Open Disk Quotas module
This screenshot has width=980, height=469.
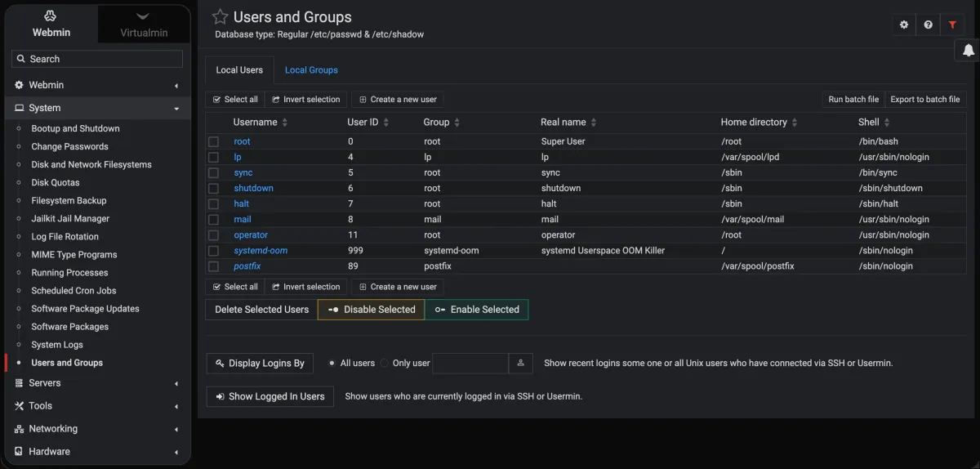(56, 182)
